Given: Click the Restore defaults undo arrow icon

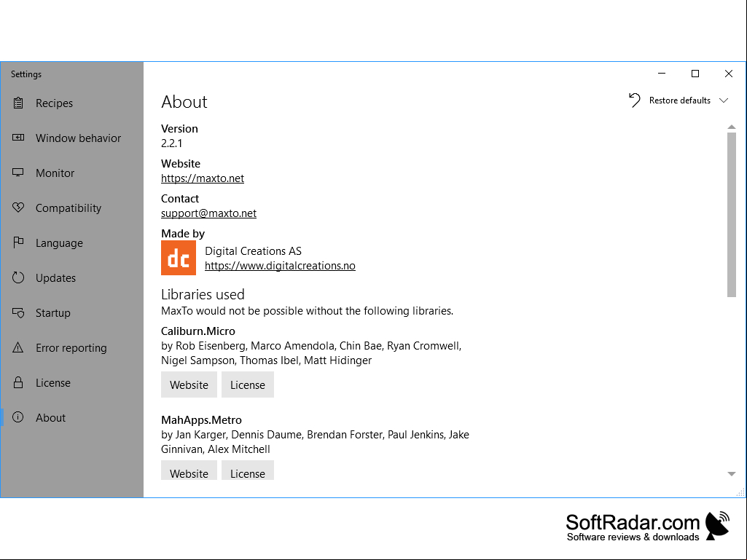Looking at the screenshot, I should pos(635,100).
